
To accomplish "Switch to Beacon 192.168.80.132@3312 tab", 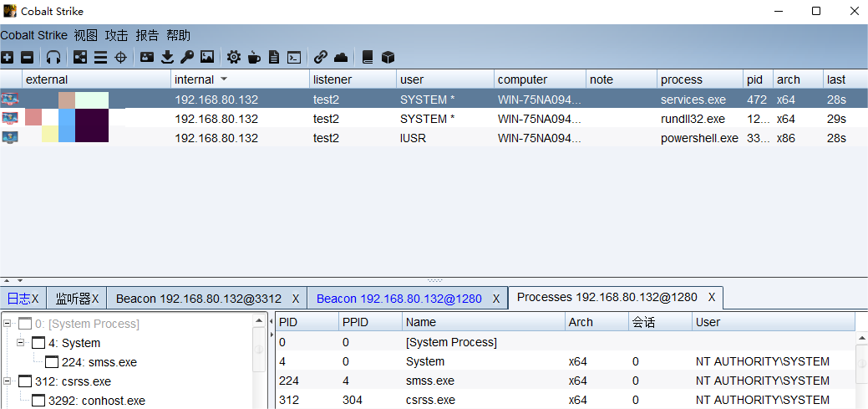I will (199, 299).
